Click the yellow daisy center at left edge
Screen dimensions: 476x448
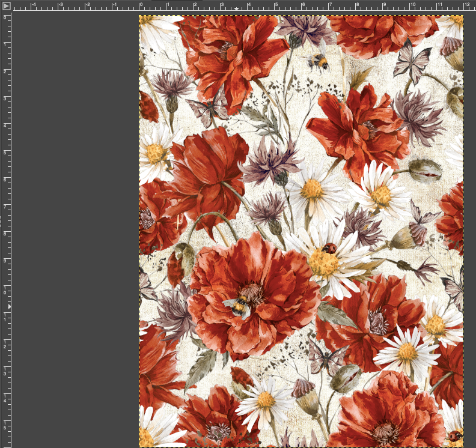154,153
